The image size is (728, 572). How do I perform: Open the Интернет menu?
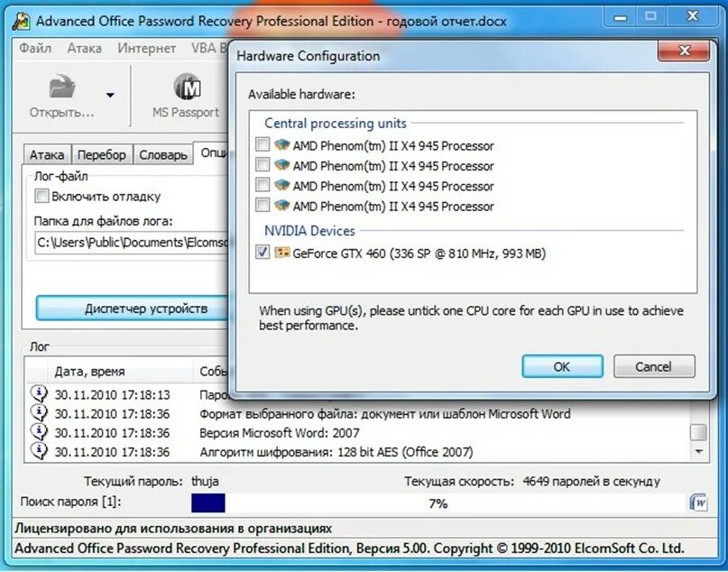coord(146,48)
